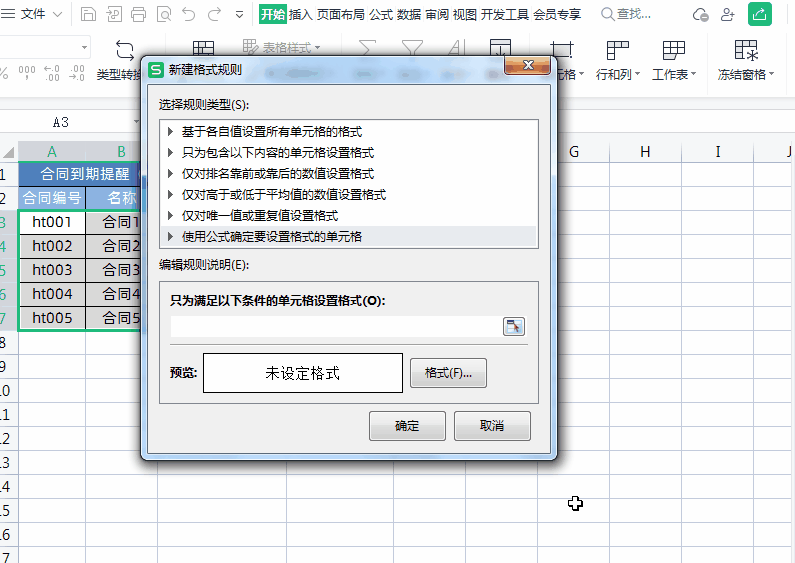Switch to the 插入 tab
This screenshot has height=563, width=795.
tap(301, 14)
